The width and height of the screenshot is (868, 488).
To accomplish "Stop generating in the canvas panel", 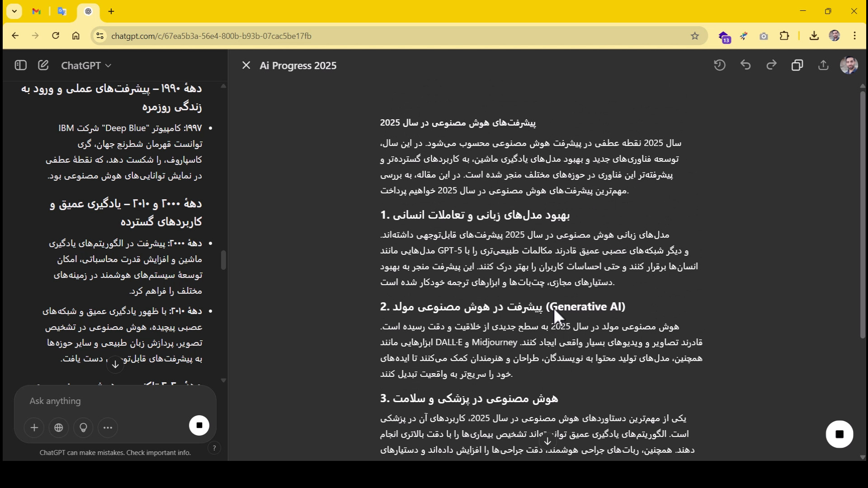I will pyautogui.click(x=839, y=434).
